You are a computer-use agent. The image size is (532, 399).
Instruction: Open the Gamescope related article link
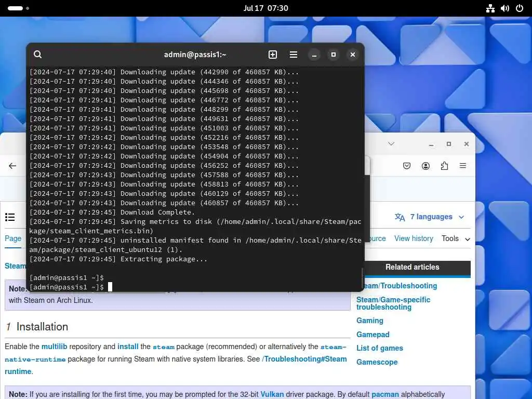(x=377, y=362)
